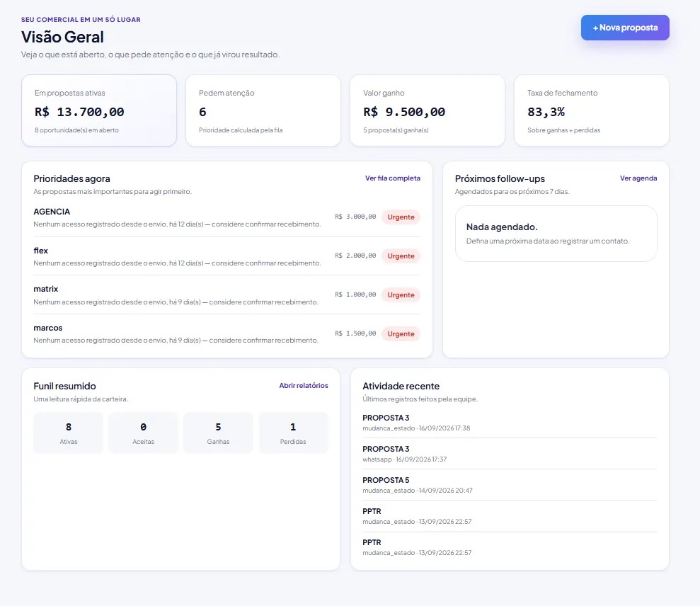Open Ver fila completa link
This screenshot has width=700, height=606.
[392, 178]
